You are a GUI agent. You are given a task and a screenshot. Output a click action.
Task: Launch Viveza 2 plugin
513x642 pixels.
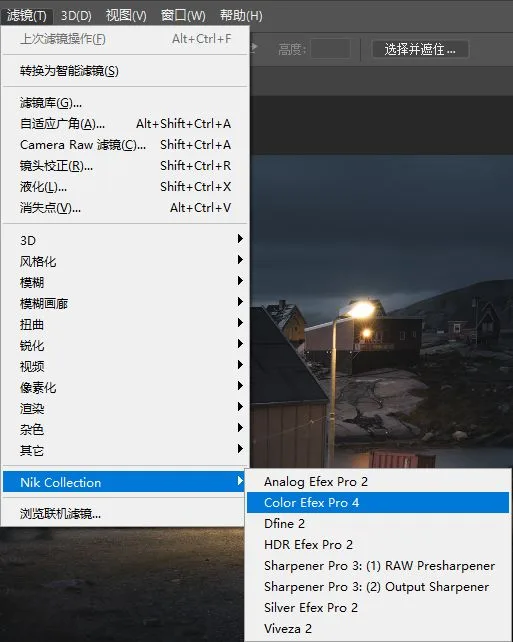tap(377, 628)
